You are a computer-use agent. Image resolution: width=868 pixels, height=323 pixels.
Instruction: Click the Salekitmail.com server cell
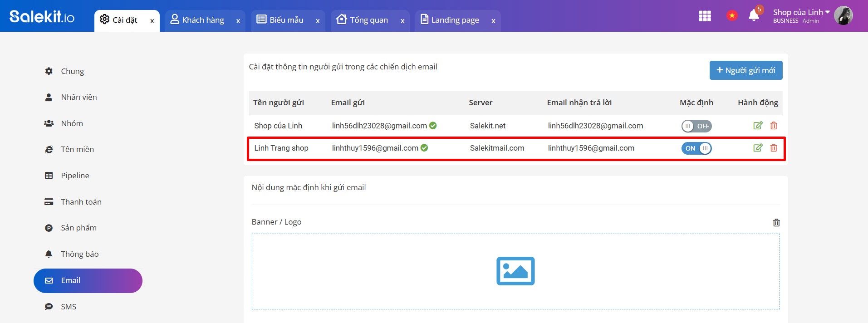coord(497,148)
